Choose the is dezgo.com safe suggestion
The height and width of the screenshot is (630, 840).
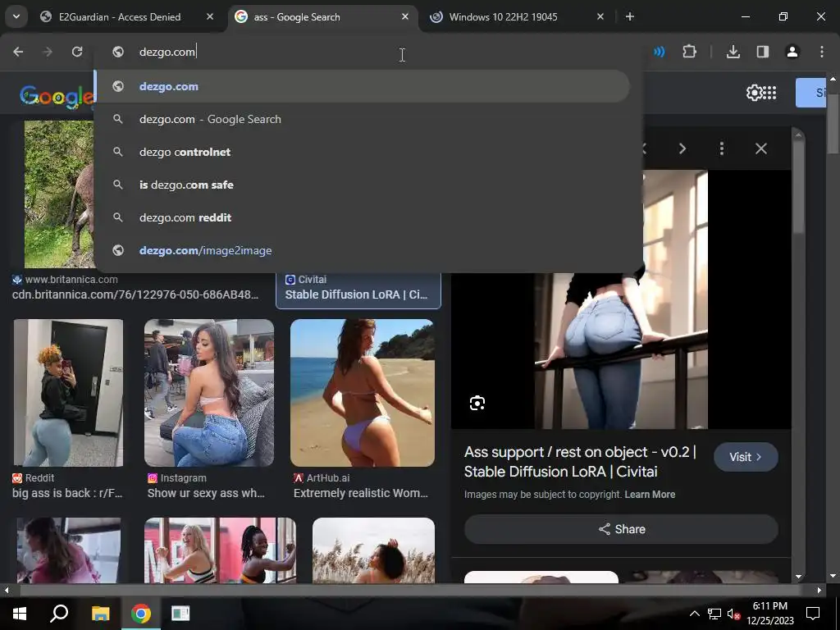(362, 185)
